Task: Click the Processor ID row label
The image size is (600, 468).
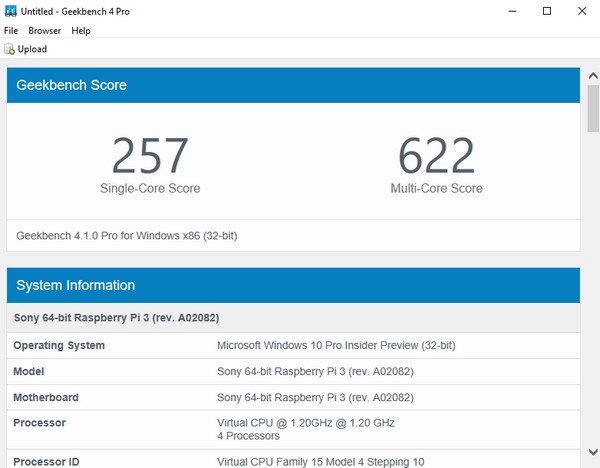Action: pyautogui.click(x=46, y=462)
